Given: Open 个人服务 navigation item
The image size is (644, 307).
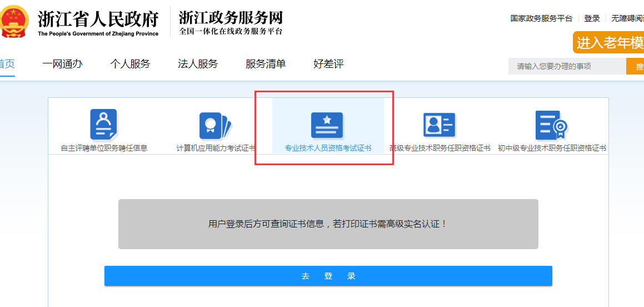Looking at the screenshot, I should pos(130,64).
